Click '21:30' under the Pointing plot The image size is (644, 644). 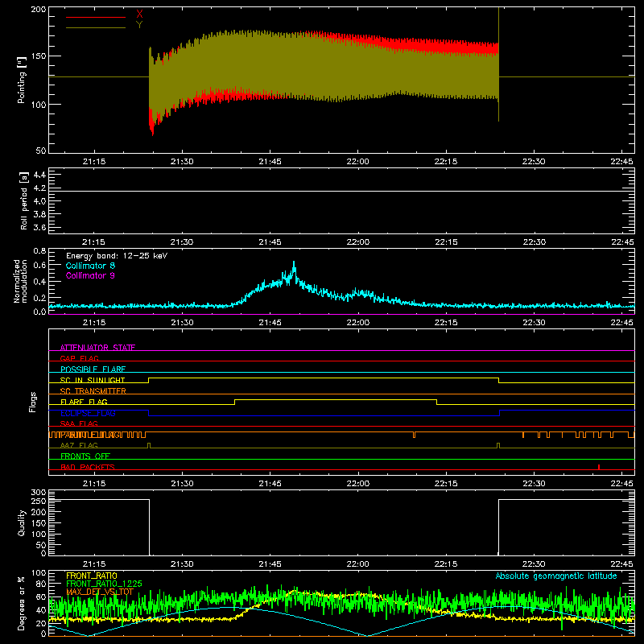(x=182, y=162)
